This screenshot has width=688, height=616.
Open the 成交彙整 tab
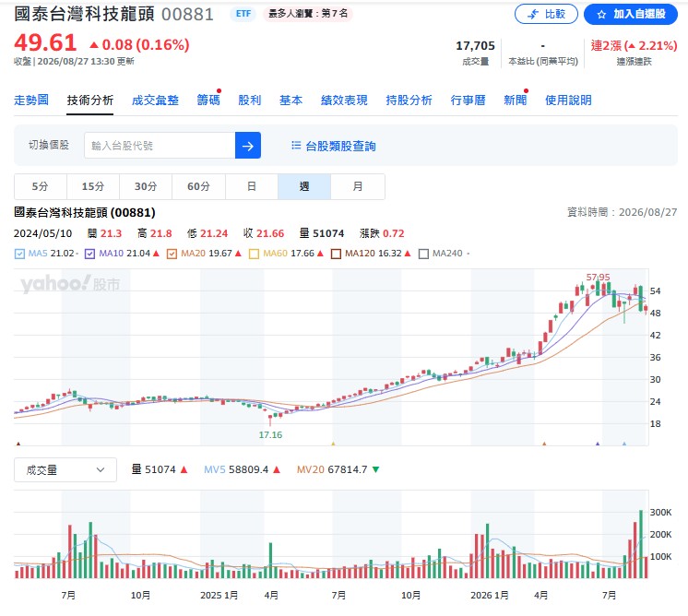pyautogui.click(x=155, y=101)
